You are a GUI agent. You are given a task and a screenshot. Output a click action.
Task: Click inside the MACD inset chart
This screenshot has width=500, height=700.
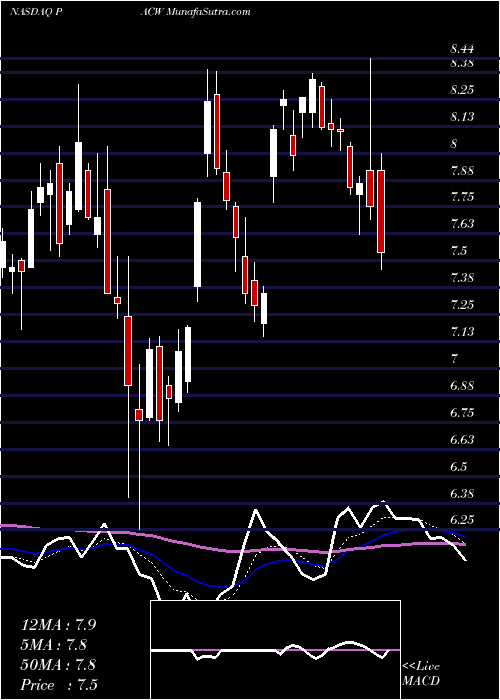(275, 650)
